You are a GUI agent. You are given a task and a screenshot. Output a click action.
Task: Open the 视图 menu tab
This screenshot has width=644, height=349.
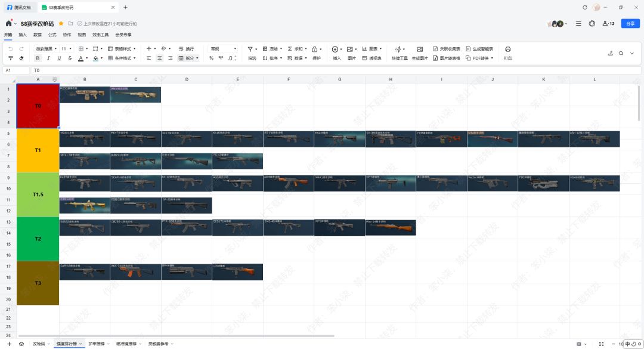(82, 35)
